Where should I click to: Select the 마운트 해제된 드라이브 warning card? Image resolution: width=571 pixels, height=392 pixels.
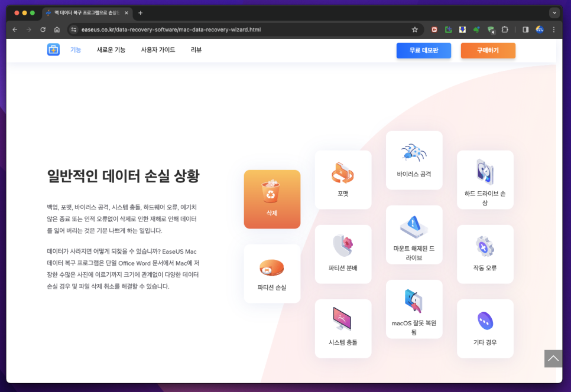[414, 235]
